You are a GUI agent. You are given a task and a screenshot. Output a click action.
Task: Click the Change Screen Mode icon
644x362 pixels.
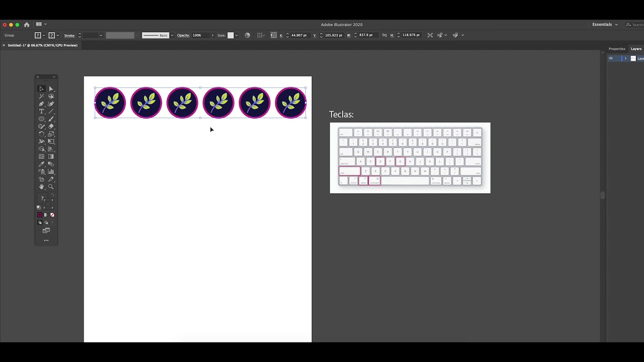tap(46, 231)
